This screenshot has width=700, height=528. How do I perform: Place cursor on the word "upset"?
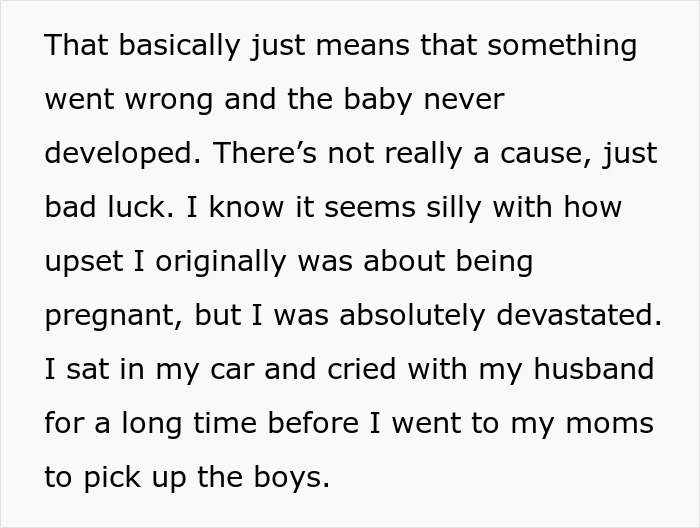tap(82, 262)
